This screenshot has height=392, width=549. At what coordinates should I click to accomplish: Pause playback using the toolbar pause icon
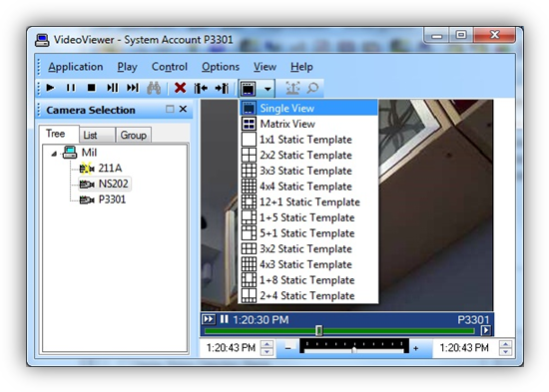coord(71,88)
